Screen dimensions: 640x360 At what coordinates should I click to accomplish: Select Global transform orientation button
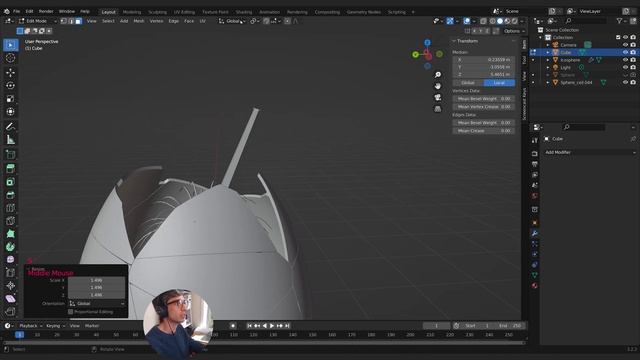click(x=468, y=83)
